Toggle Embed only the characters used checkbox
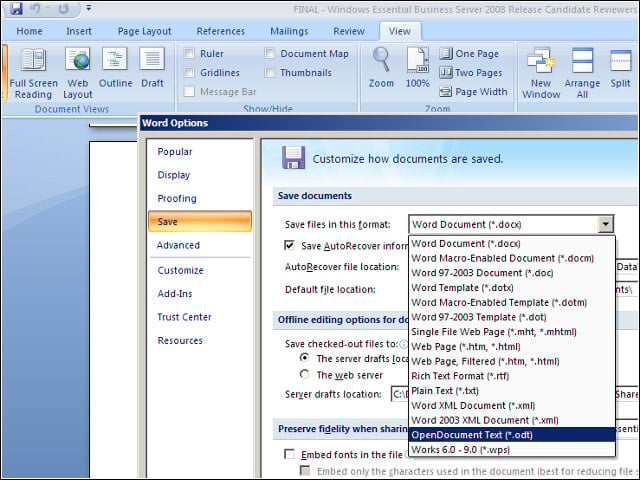 [x=304, y=471]
